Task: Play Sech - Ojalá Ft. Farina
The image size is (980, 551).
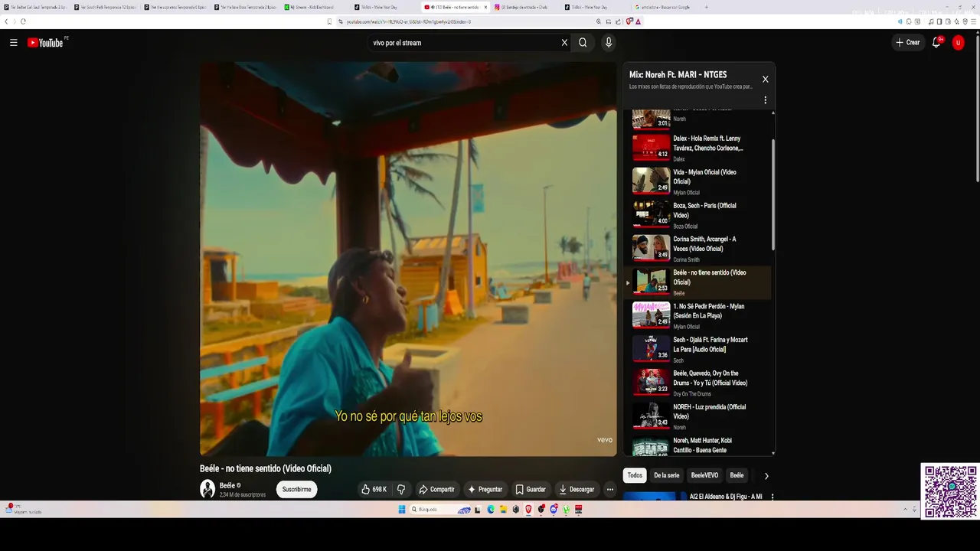Action: coord(697,350)
